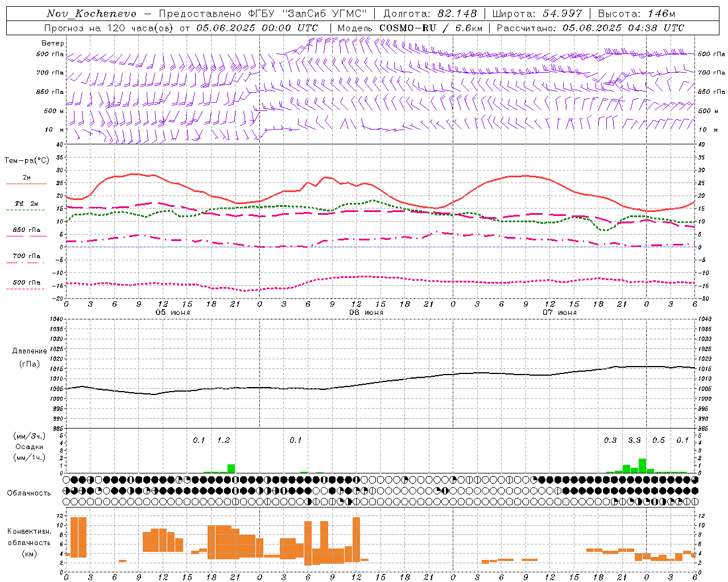Image resolution: width=728 pixels, height=582 pixels.
Task: Click the 0.5 precipitation total
Action: click(x=659, y=440)
